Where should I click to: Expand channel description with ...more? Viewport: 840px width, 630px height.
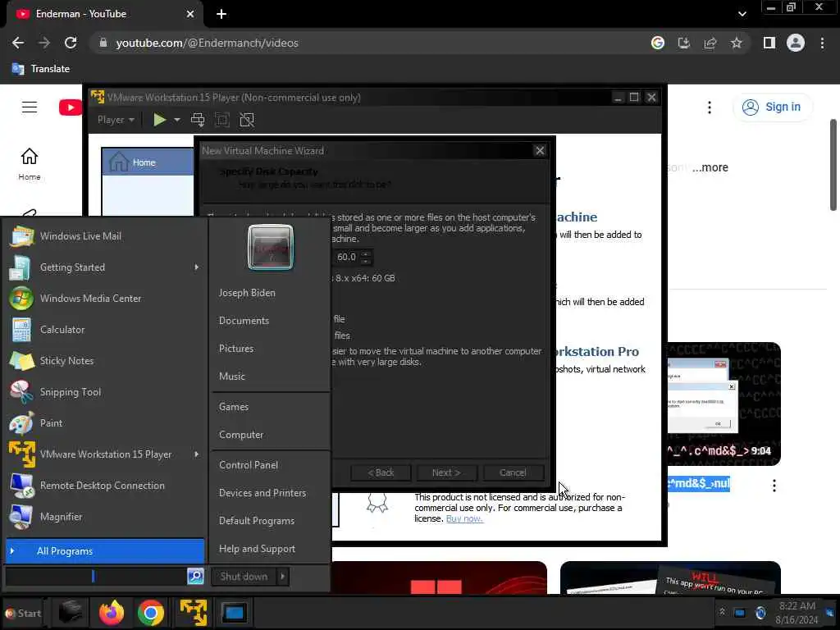[710, 167]
